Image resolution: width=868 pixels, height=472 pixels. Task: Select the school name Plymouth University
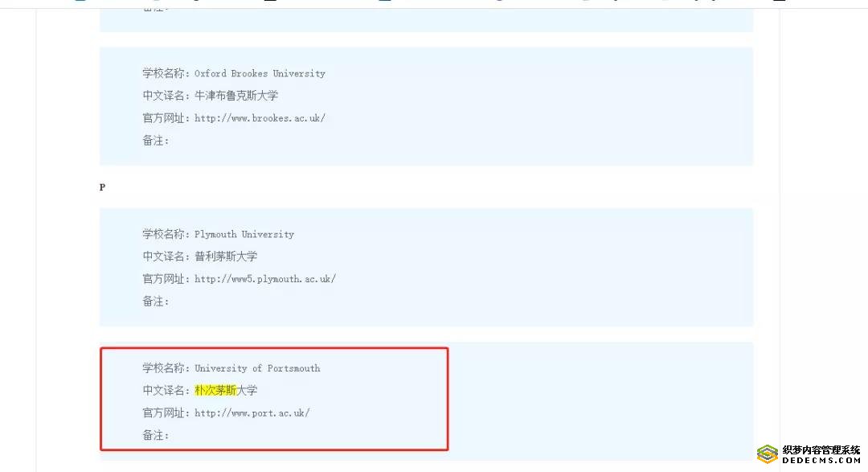[244, 234]
